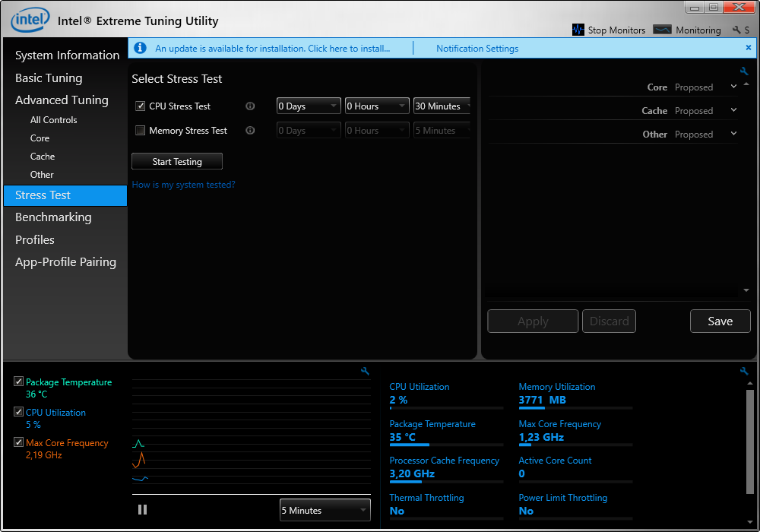760x532 pixels.
Task: Click the Monitoring panel icon
Action: 662,30
